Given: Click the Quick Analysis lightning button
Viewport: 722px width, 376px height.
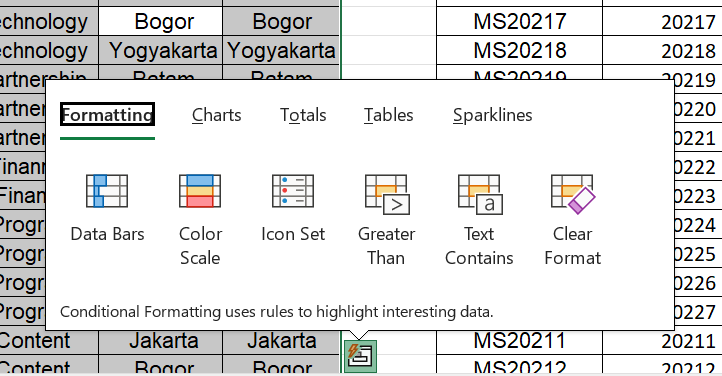Looking at the screenshot, I should (361, 356).
